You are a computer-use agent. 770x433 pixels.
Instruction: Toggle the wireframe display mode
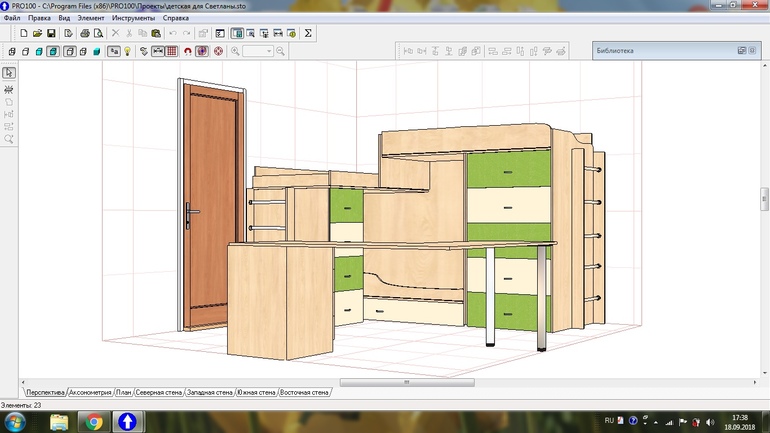pyautogui.click(x=11, y=51)
